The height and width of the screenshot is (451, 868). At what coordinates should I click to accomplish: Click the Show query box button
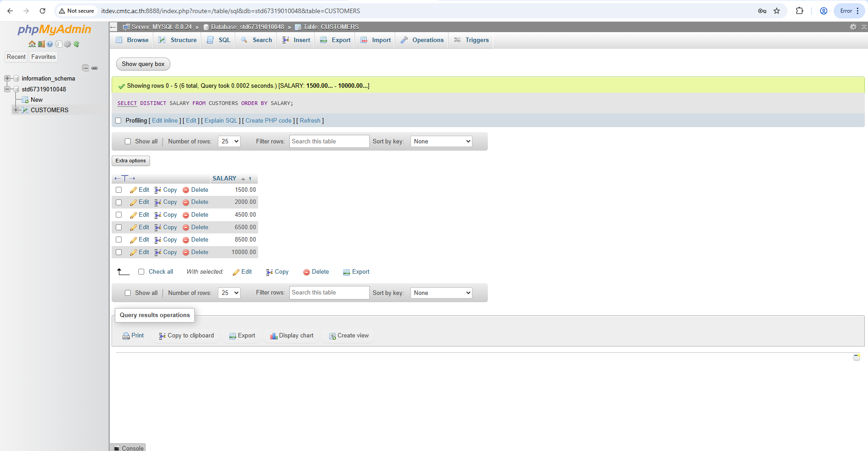143,64
